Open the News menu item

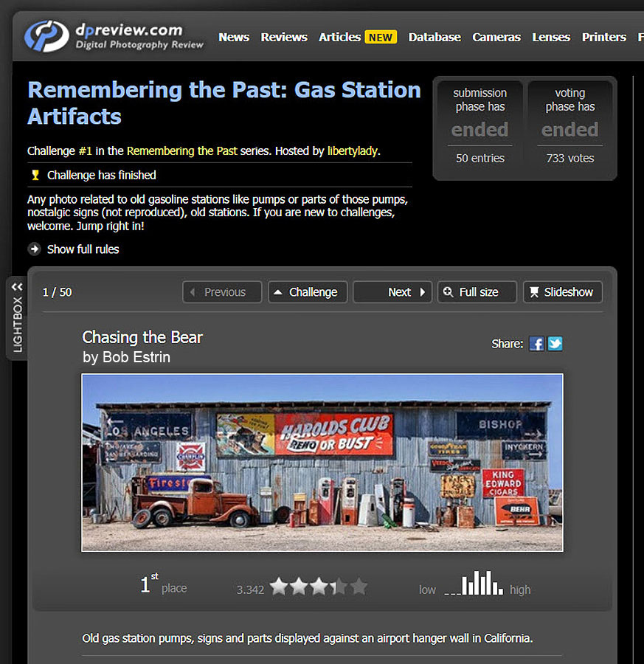coord(234,37)
